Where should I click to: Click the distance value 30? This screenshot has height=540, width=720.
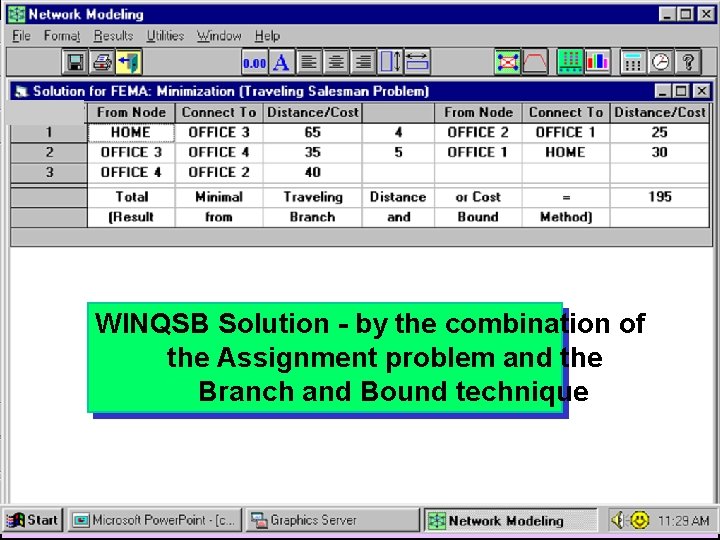(659, 152)
